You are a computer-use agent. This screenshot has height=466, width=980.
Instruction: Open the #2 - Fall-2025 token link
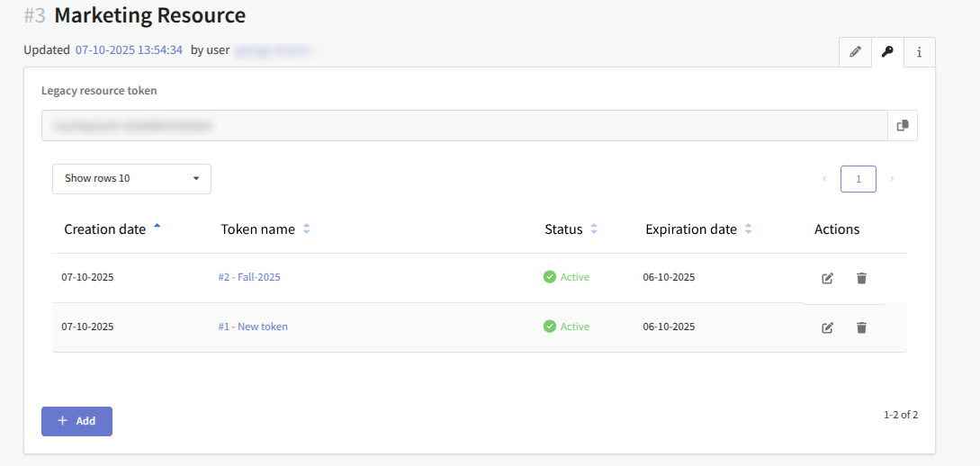point(249,277)
